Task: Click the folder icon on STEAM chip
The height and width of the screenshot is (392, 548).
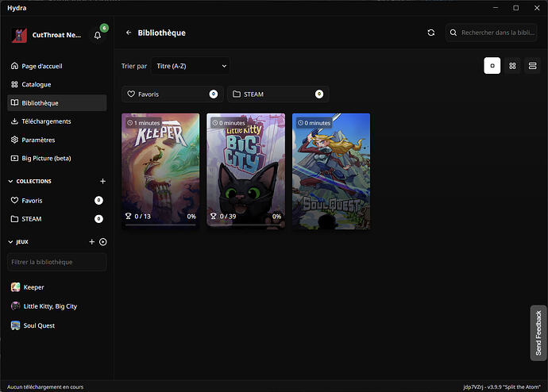Action: pyautogui.click(x=237, y=94)
